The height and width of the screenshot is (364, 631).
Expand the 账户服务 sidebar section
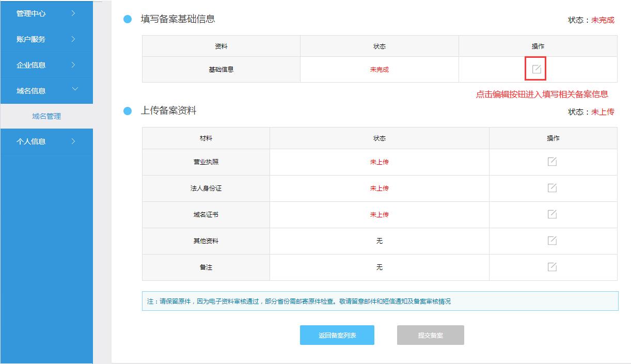tap(45, 39)
